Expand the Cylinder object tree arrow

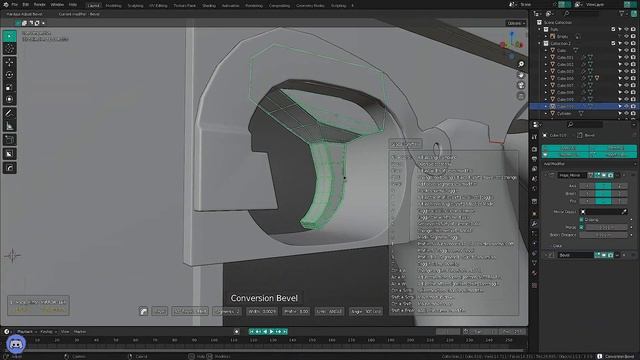point(546,113)
